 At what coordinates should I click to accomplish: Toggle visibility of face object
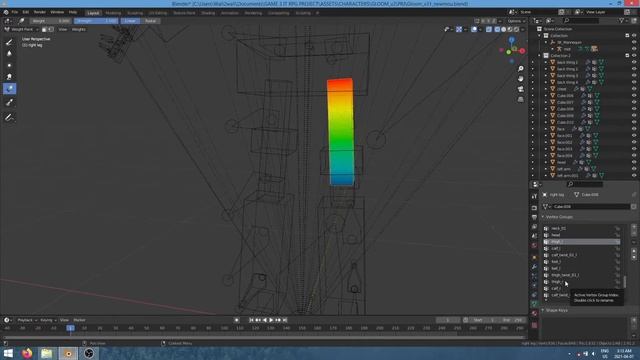[x=634, y=129]
